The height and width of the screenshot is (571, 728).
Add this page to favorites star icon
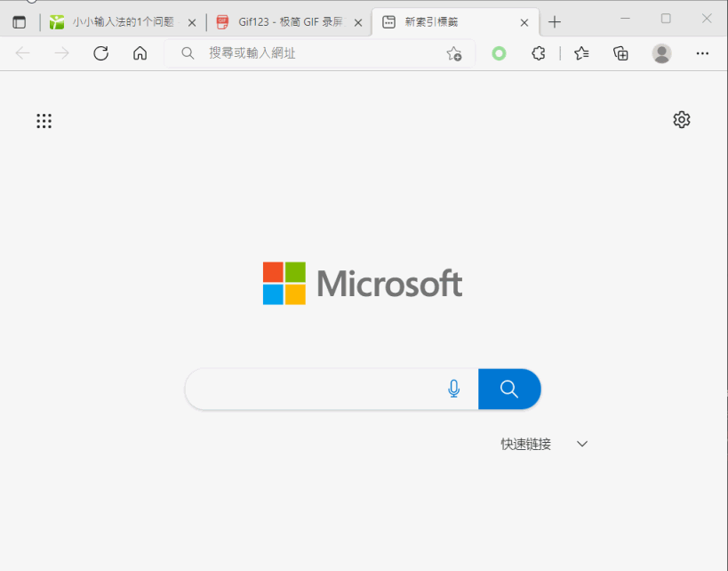tap(454, 54)
